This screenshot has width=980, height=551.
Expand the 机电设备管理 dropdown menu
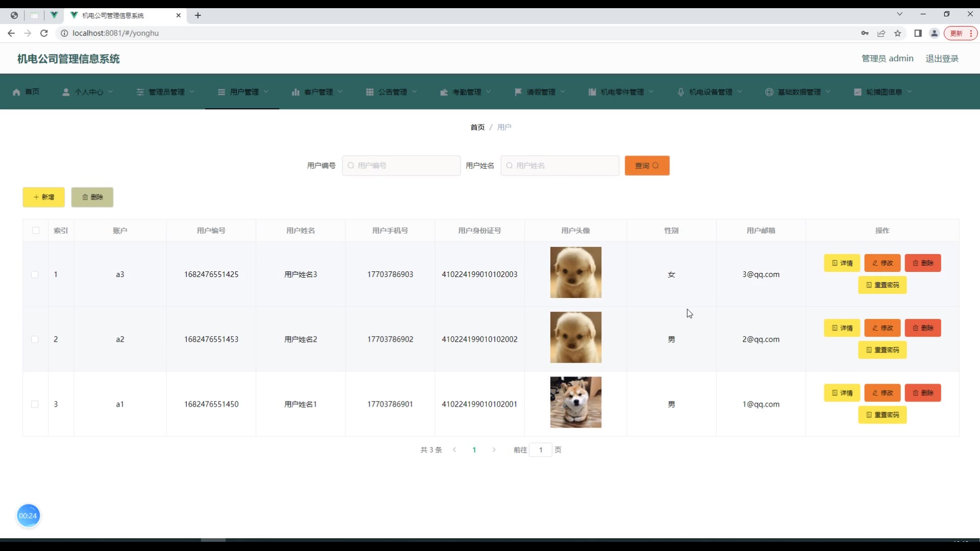(710, 92)
